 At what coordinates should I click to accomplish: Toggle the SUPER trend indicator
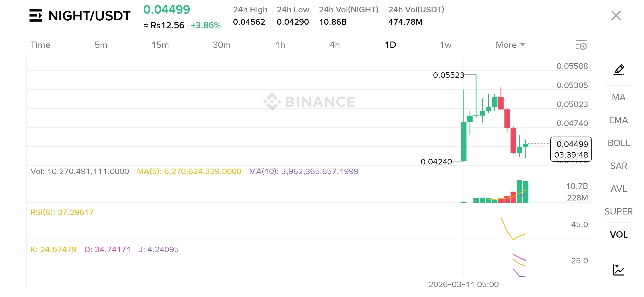[619, 211]
